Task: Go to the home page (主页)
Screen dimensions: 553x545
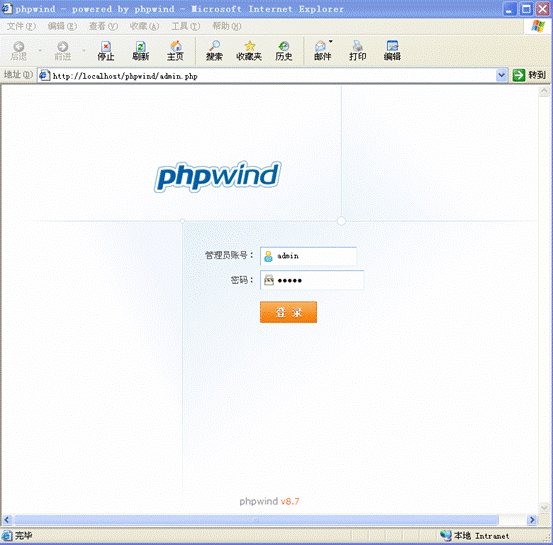Action: pyautogui.click(x=175, y=51)
